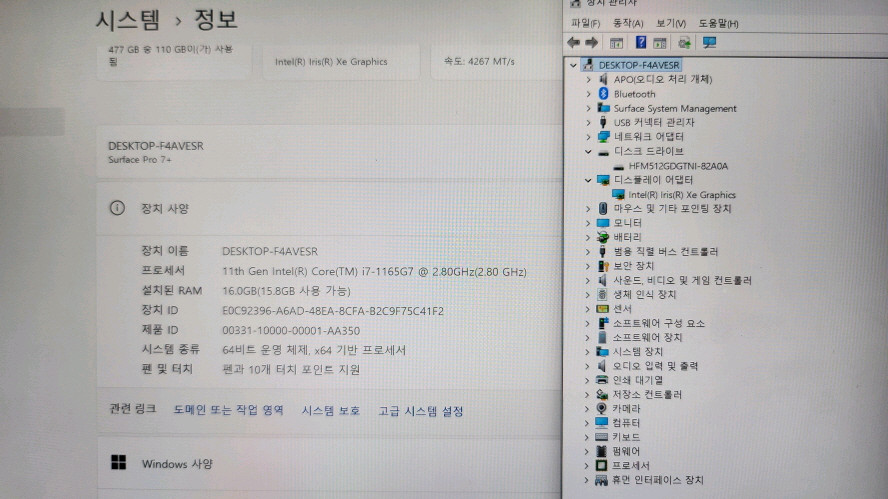Click the security devices (보안 장치) icon
This screenshot has height=499, width=888.
click(603, 266)
